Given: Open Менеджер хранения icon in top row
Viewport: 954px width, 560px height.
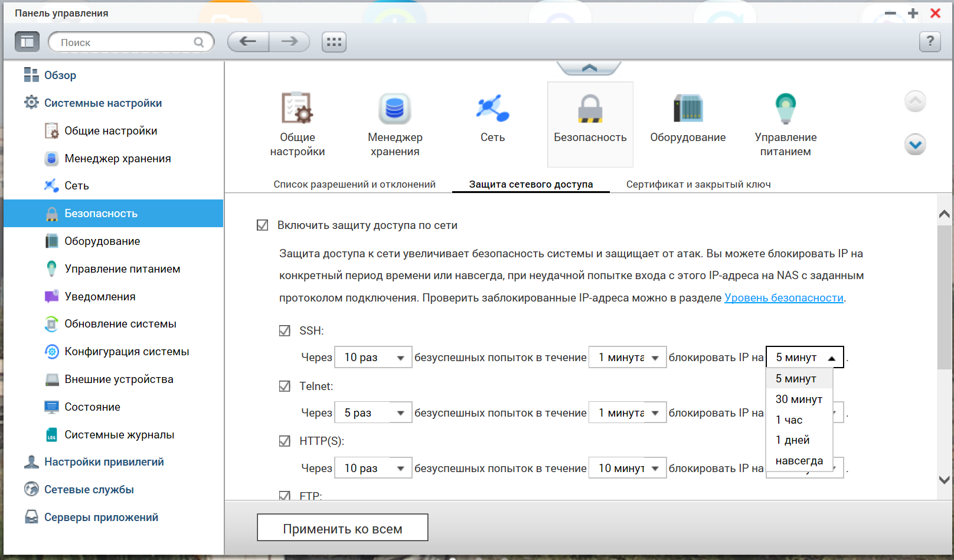Looking at the screenshot, I should [395, 124].
